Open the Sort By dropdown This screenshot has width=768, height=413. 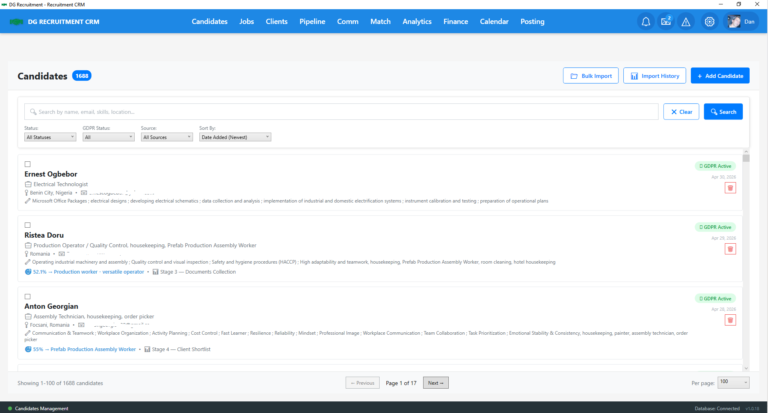235,137
